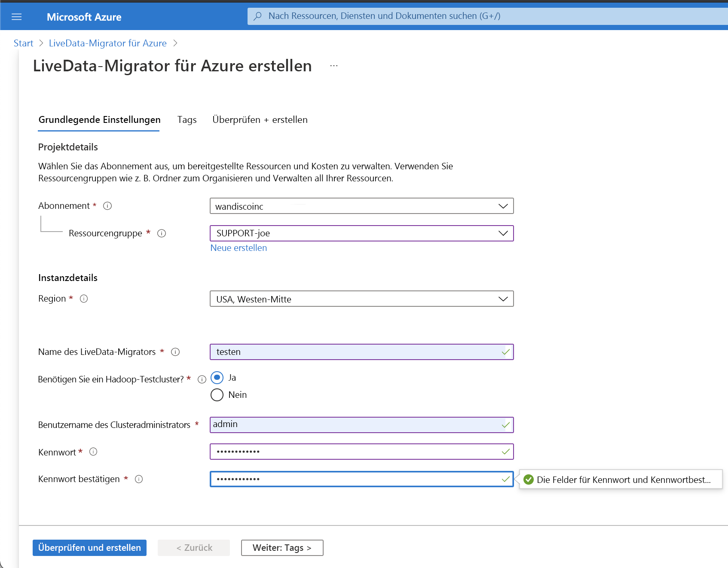Select Nein for Hadoop-Testcluster

point(217,394)
